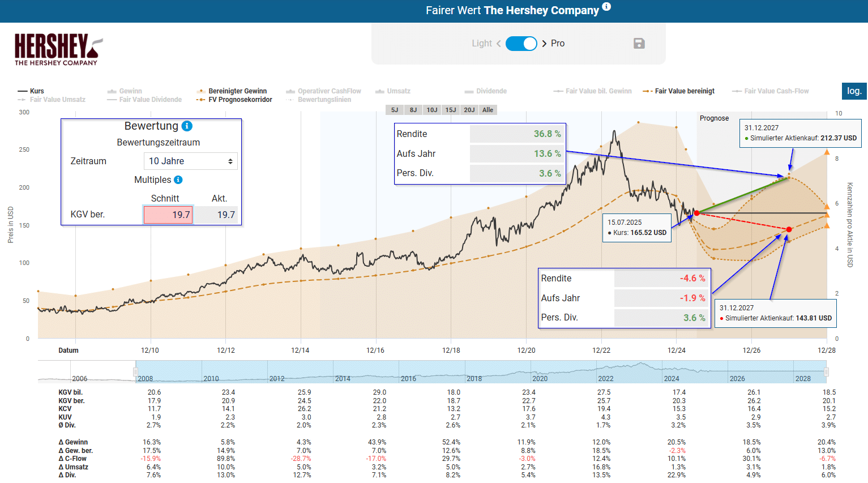Toggle Kurs line visibility in legend
The height and width of the screenshot is (483, 868).
coord(31,91)
